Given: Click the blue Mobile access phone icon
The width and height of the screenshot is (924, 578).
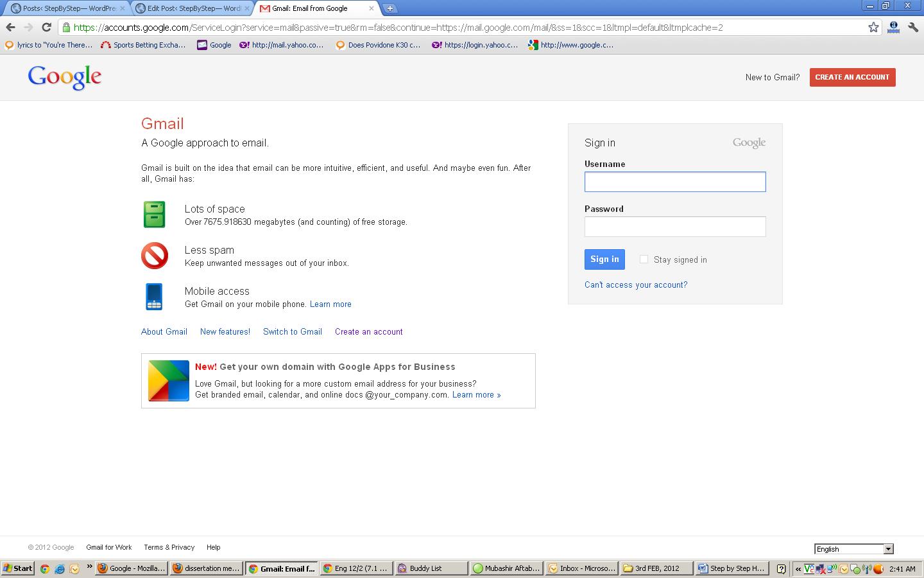Looking at the screenshot, I should (154, 297).
